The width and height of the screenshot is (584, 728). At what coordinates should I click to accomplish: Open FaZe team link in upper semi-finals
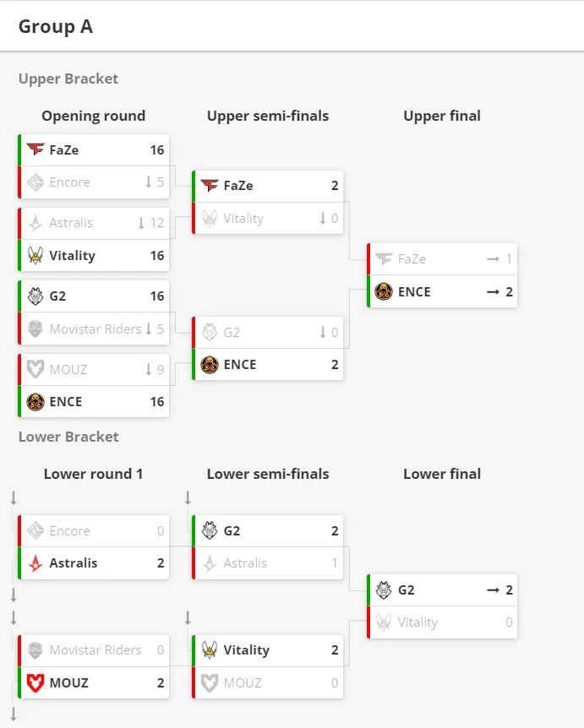pyautogui.click(x=238, y=186)
